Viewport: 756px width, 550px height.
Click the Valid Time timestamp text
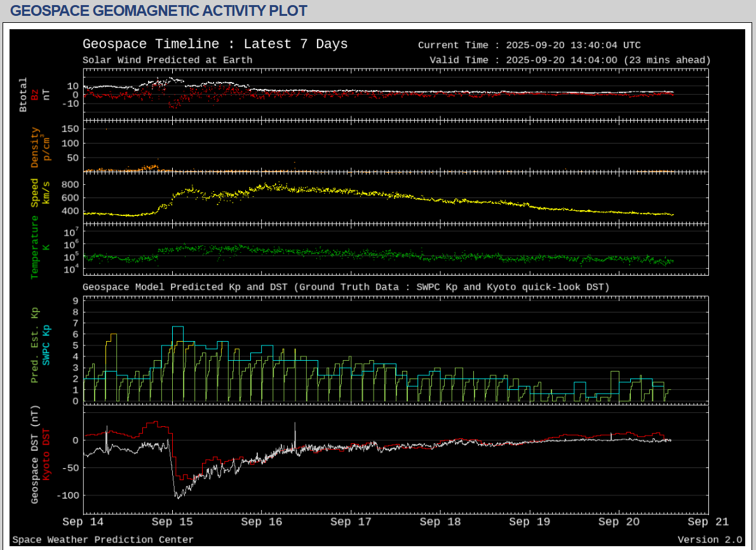click(570, 60)
